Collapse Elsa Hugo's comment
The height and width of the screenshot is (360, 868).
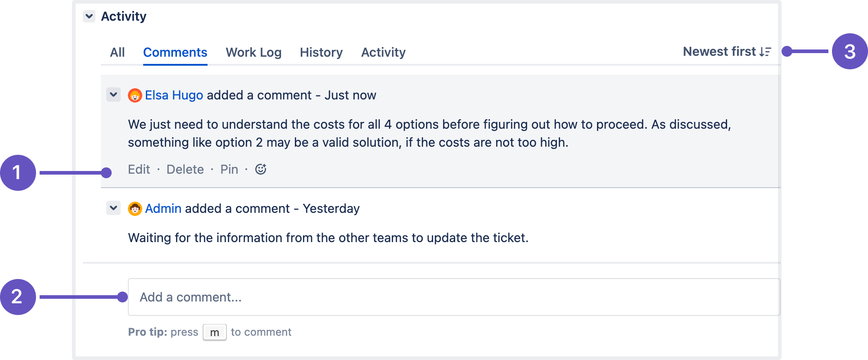pos(113,95)
